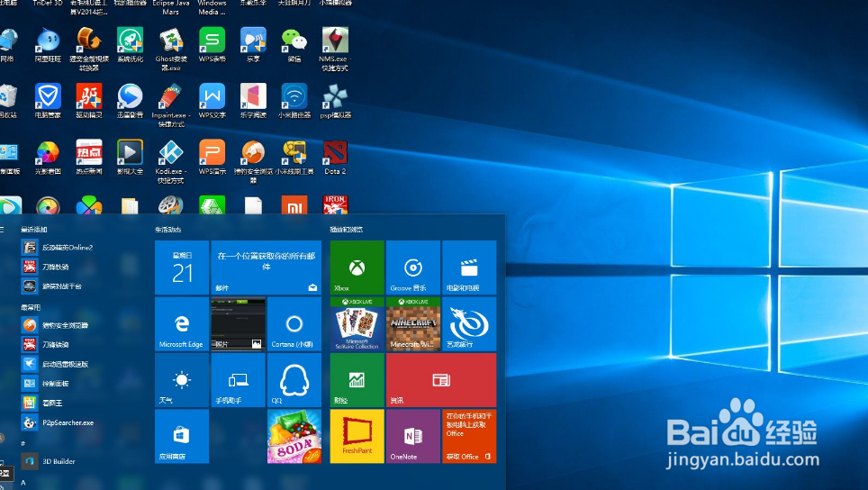Select the 系统优化 rocket desktop icon

(x=130, y=45)
